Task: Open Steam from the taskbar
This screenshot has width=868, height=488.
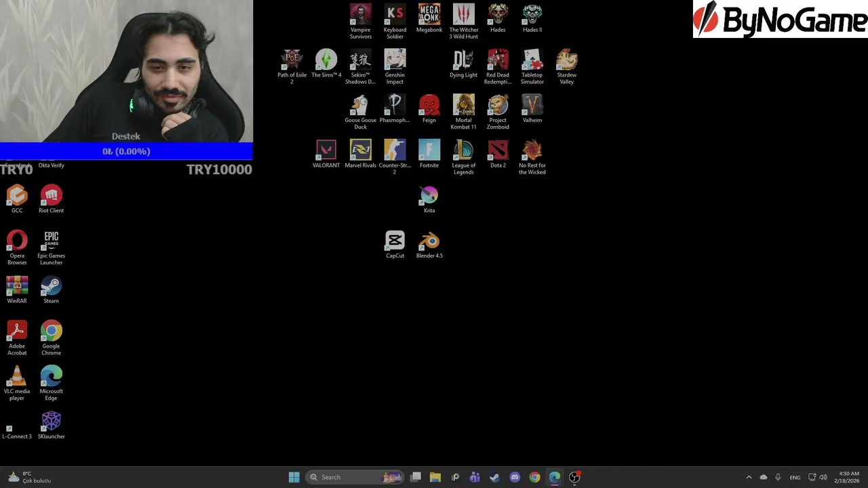Action: point(495,477)
